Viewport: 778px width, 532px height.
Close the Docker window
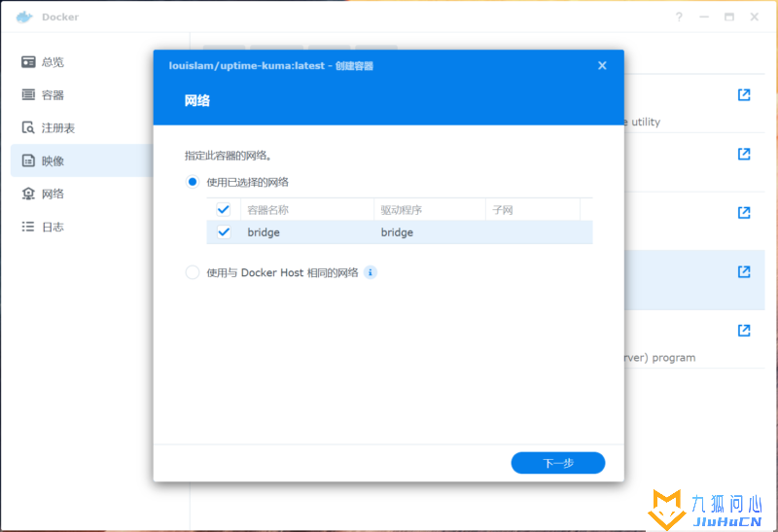pos(755,17)
